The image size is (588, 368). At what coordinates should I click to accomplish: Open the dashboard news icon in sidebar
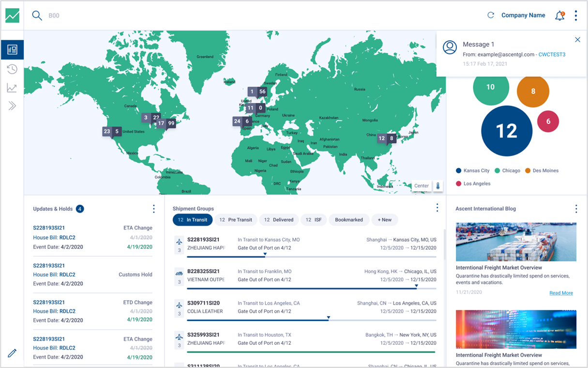pos(12,50)
